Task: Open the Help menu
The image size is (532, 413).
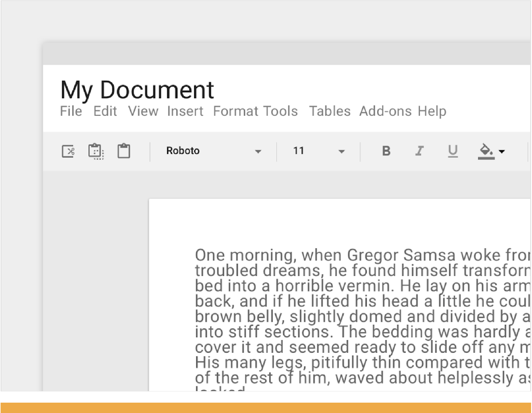Action: (432, 112)
